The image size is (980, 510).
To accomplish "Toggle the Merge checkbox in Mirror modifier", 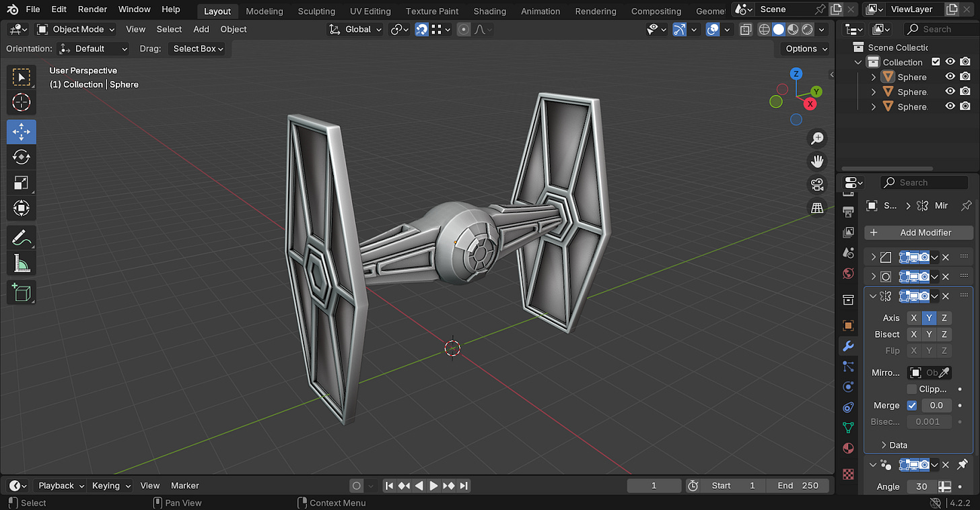I will (x=912, y=406).
